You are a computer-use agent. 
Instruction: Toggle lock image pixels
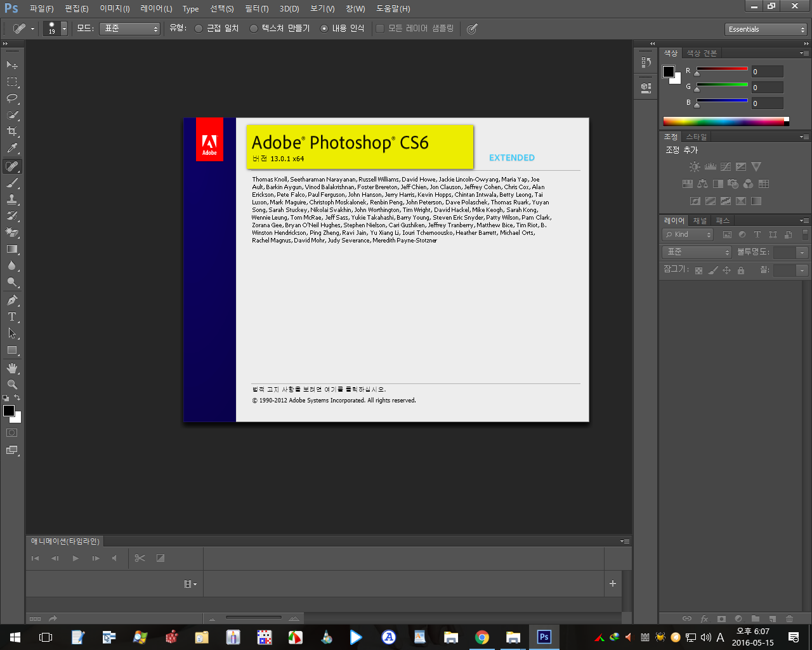712,270
